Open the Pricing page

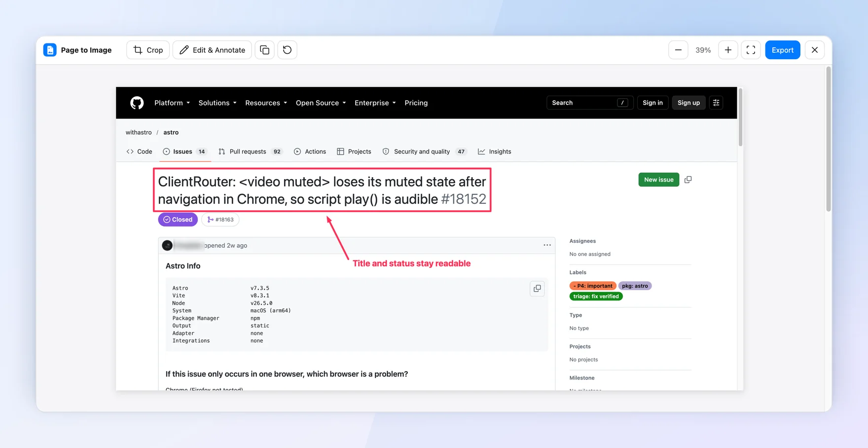[x=416, y=103]
